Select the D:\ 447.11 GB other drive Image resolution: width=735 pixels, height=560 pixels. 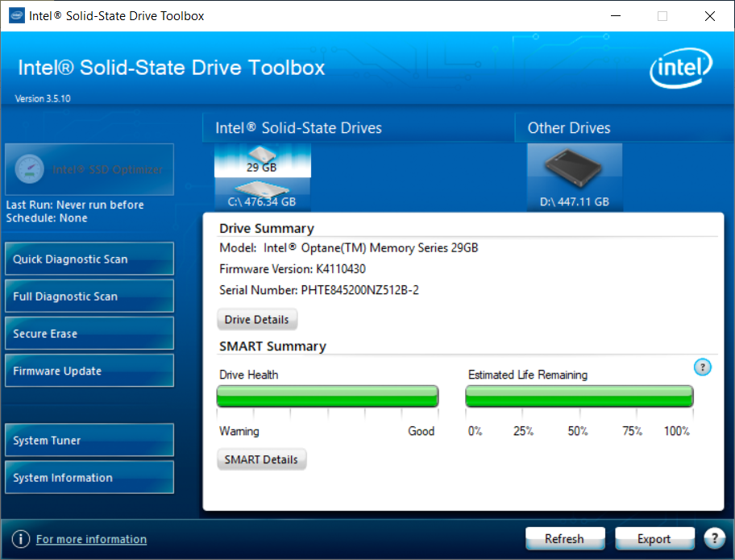tap(575, 177)
